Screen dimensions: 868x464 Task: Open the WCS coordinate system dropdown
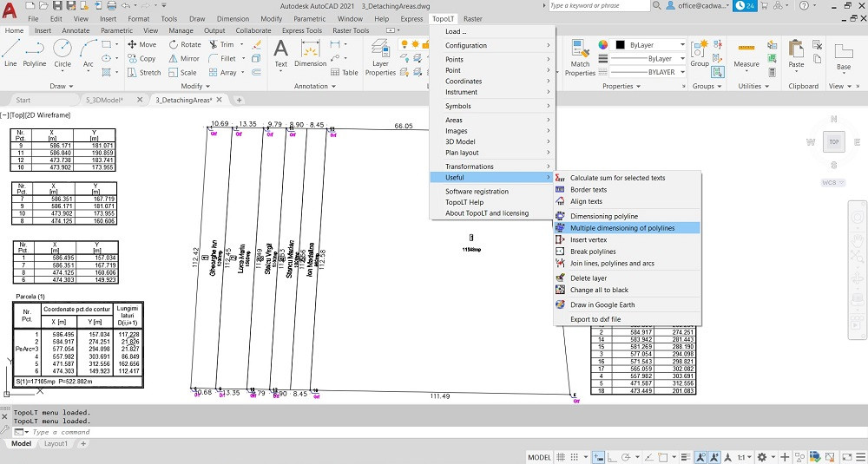(x=833, y=182)
